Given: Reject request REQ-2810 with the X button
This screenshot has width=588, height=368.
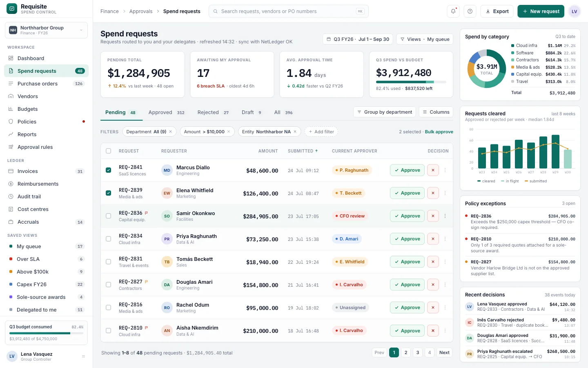Looking at the screenshot, I should (433, 330).
